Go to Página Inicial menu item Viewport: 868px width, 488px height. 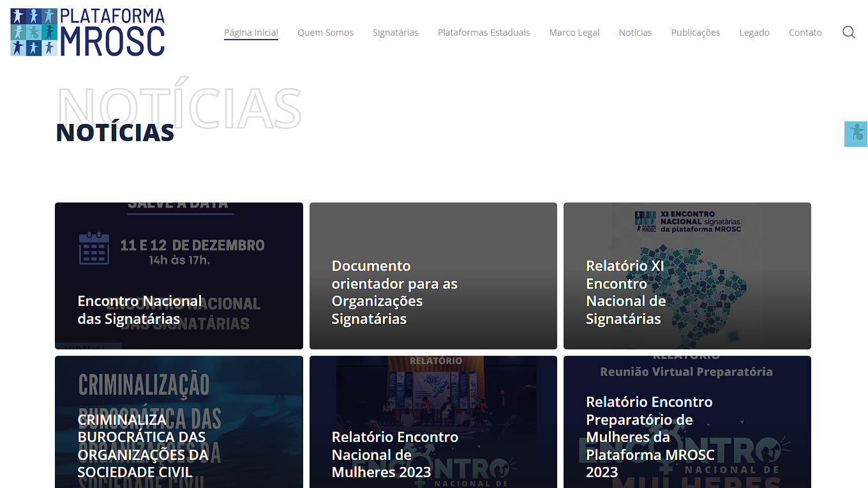point(251,33)
